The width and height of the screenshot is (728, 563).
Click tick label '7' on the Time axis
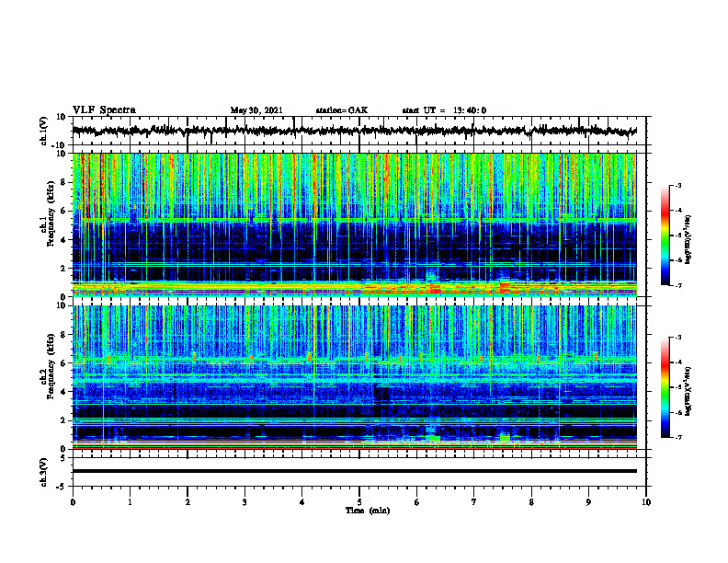tap(474, 502)
